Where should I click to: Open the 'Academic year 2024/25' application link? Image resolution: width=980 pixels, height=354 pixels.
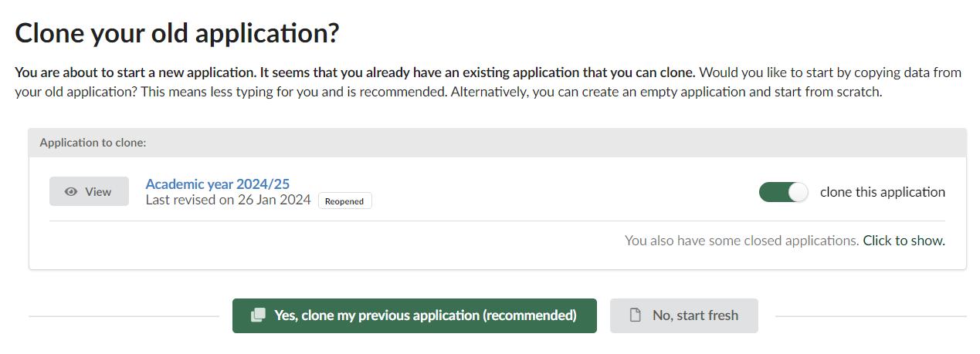coord(217,184)
